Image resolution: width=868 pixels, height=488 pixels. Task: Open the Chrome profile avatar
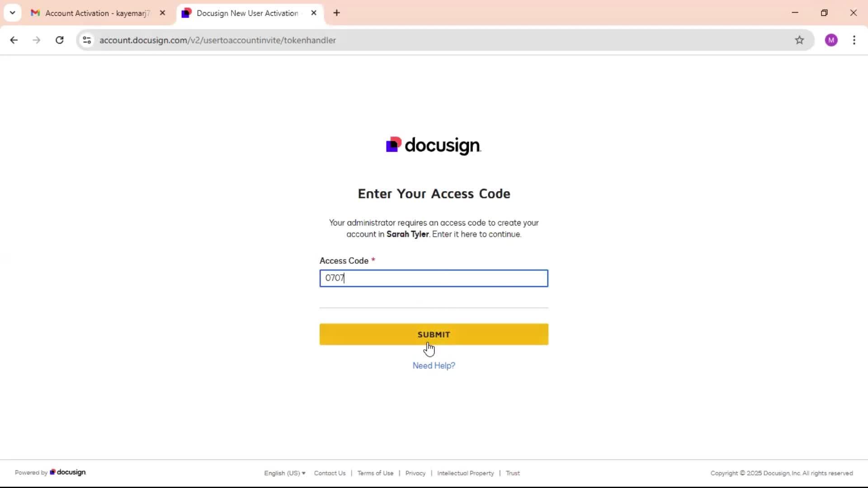pos(831,40)
